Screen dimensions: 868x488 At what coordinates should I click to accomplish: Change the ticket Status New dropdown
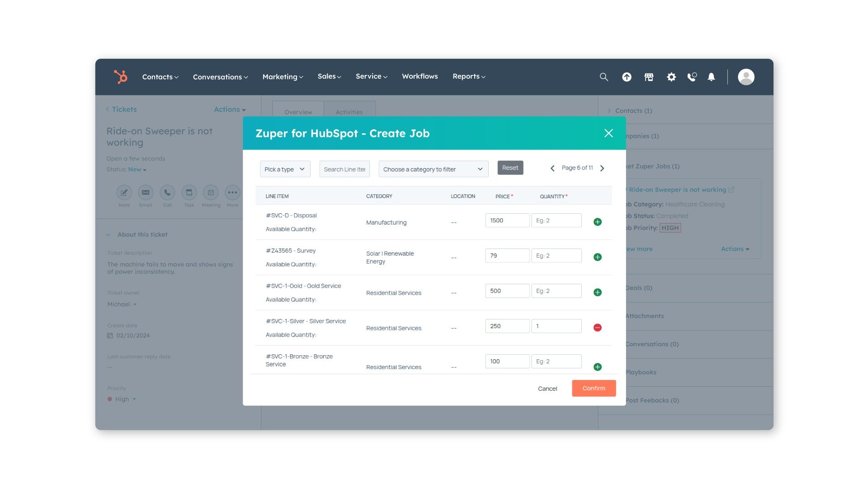point(137,169)
